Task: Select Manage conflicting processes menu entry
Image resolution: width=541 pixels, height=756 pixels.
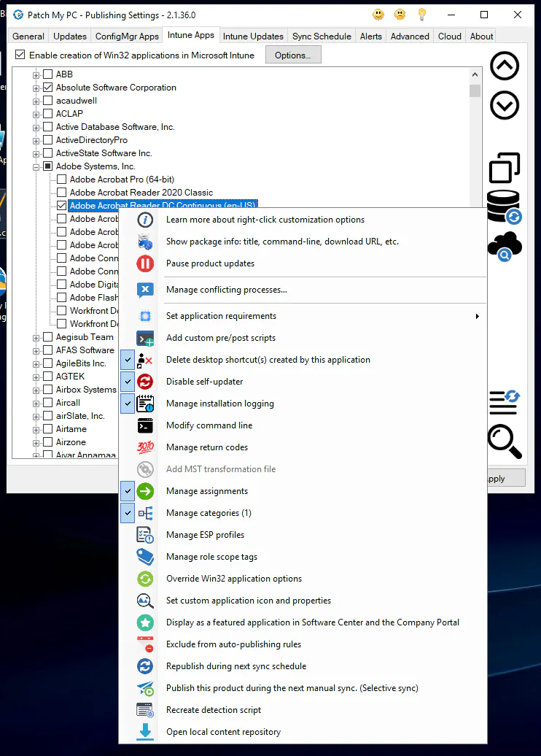Action: (x=303, y=290)
